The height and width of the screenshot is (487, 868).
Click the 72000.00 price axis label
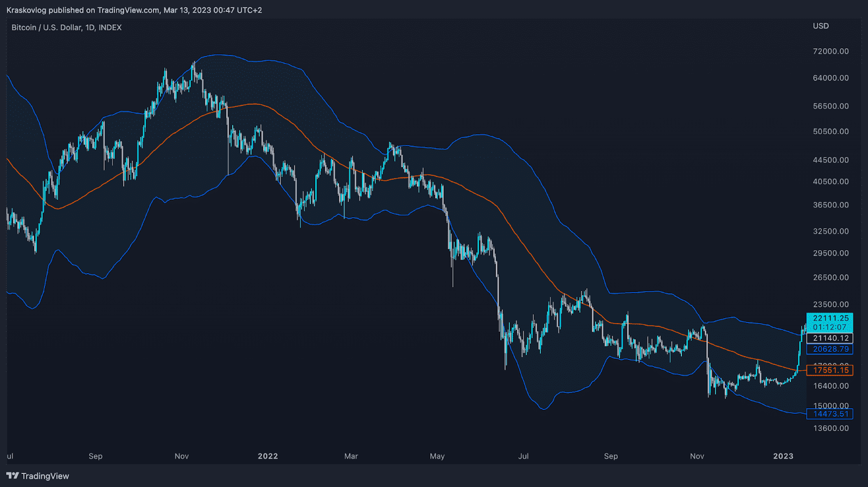831,52
